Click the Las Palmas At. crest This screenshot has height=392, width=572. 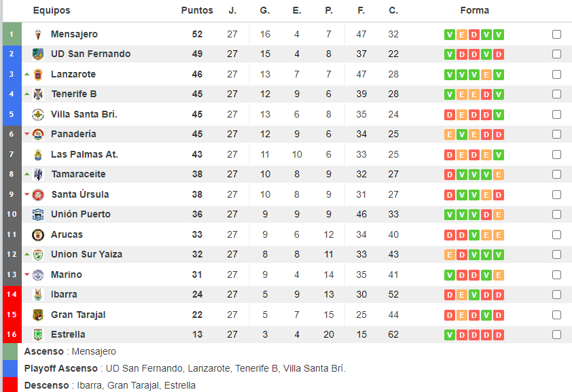(x=38, y=154)
